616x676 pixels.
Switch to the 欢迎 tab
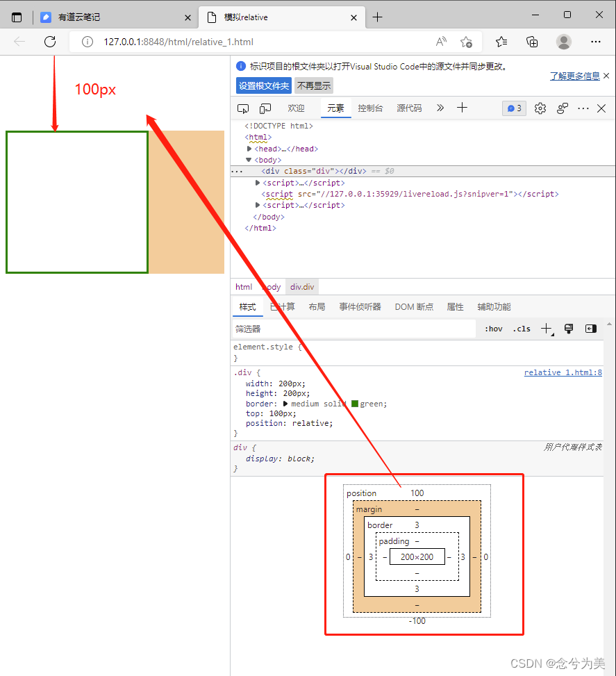296,108
